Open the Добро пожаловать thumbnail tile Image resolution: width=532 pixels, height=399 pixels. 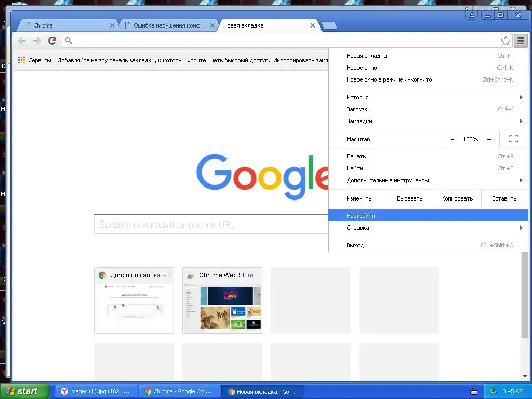134,300
